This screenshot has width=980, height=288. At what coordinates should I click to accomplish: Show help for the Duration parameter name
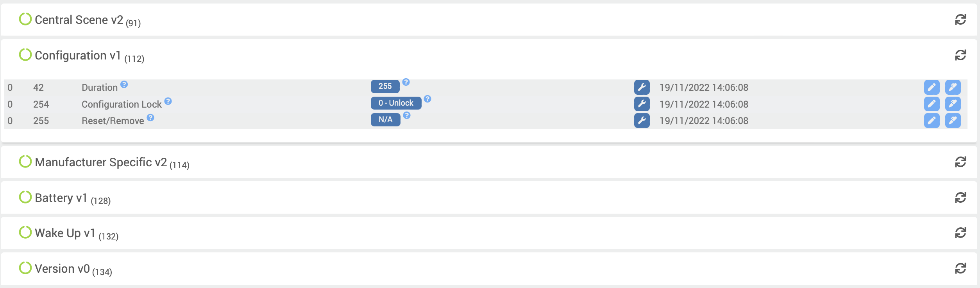[124, 85]
